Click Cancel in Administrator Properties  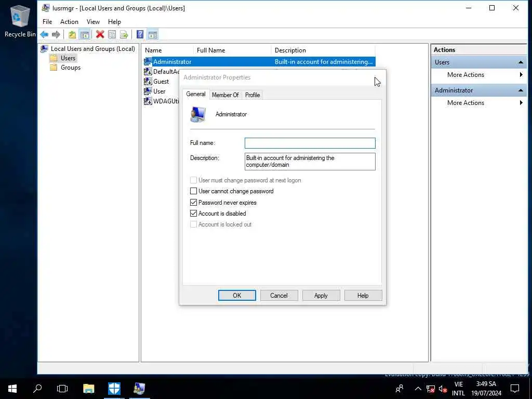pos(279,296)
